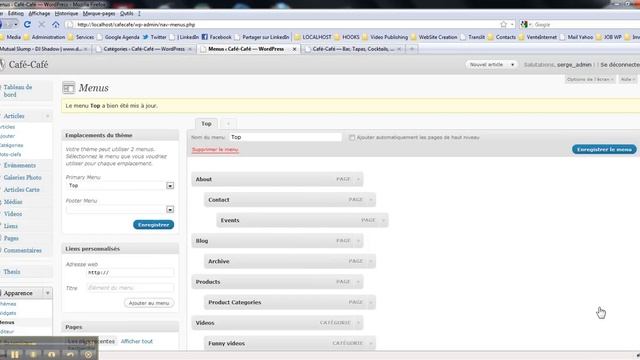Viewport: 640px width, 360px height.
Task: Select the Top menu tab
Action: [x=206, y=124]
